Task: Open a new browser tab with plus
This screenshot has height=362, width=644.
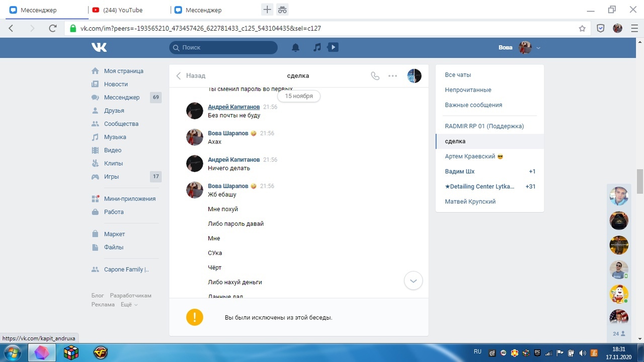Action: (x=267, y=10)
